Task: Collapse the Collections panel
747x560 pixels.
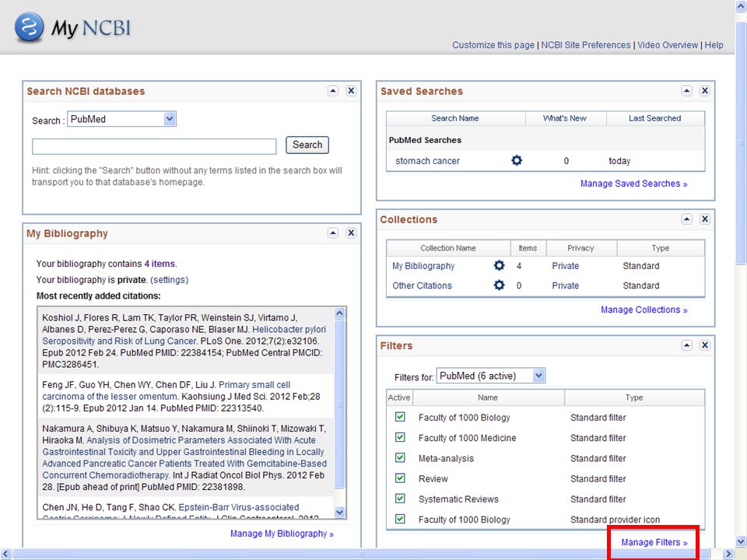Action: click(x=686, y=219)
